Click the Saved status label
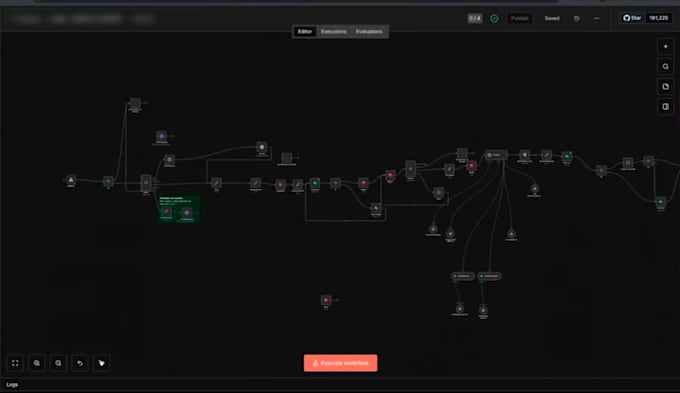 click(x=552, y=19)
